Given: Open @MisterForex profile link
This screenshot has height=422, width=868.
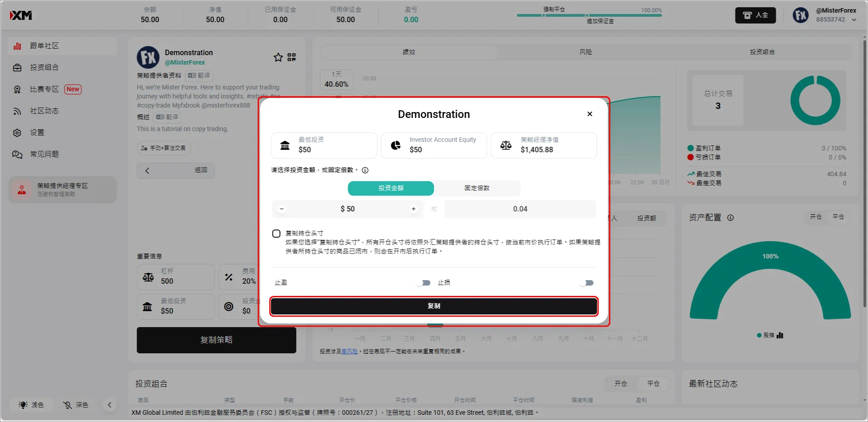Looking at the screenshot, I should click(185, 63).
